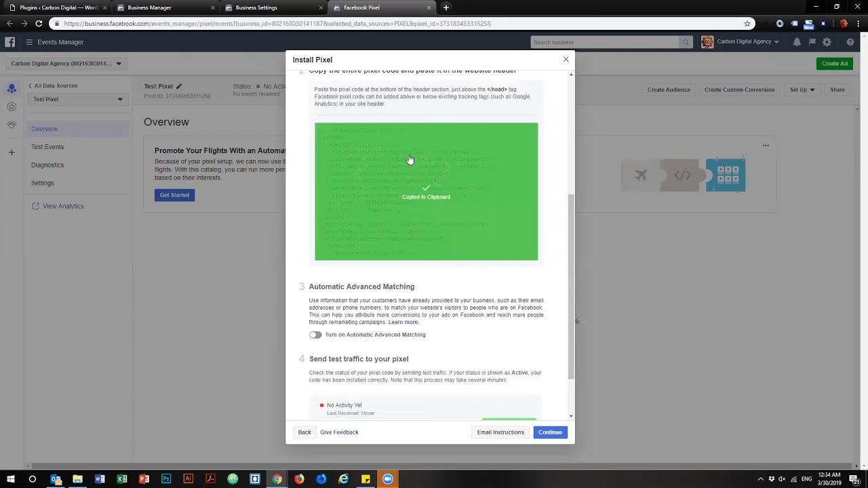Click the Create Custom Conversion button
The height and width of the screenshot is (488, 868).
pyautogui.click(x=739, y=89)
